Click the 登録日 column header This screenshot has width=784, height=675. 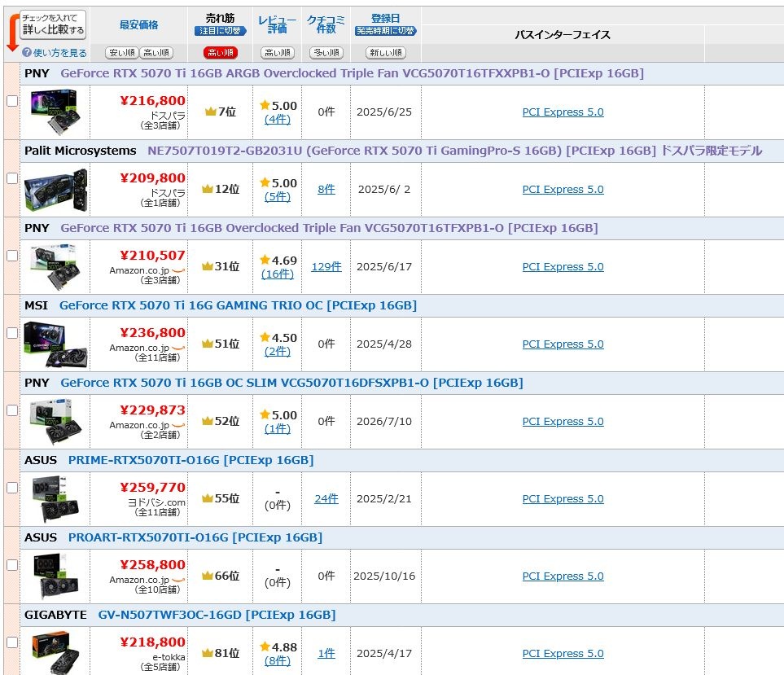point(386,19)
